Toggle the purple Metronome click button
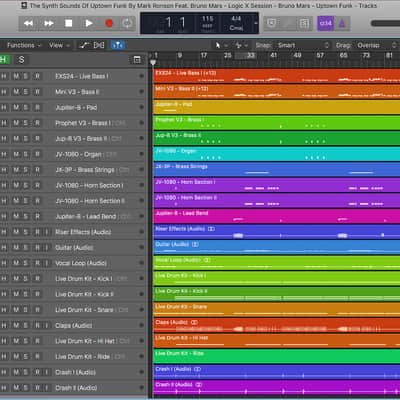 pyautogui.click(x=342, y=23)
